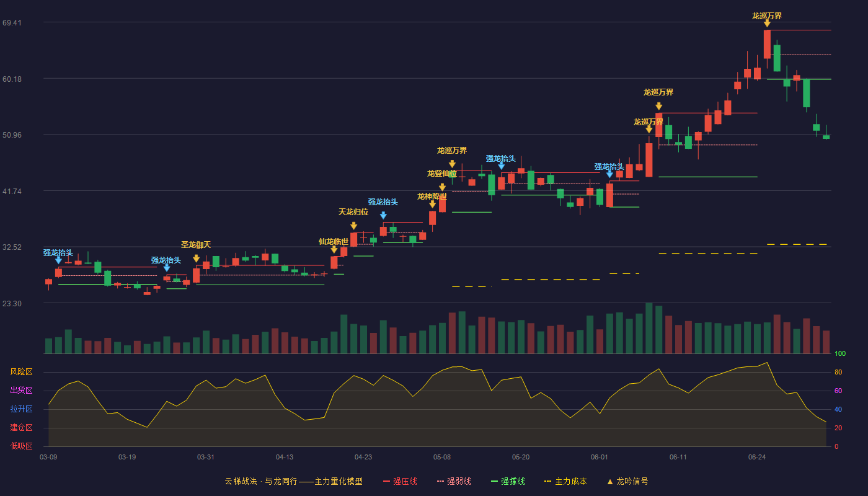The width and height of the screenshot is (868, 496).
Task: Click the 100 indicator scale label
Action: click(840, 353)
